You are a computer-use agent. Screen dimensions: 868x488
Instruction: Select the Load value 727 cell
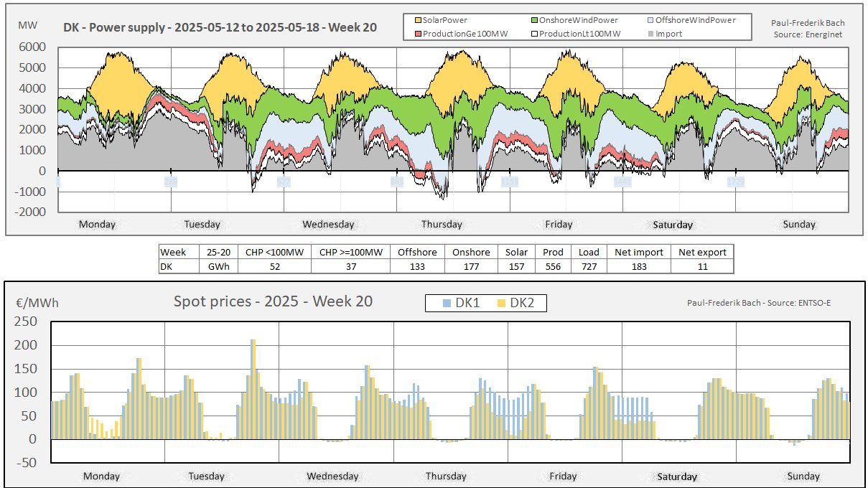pyautogui.click(x=589, y=266)
